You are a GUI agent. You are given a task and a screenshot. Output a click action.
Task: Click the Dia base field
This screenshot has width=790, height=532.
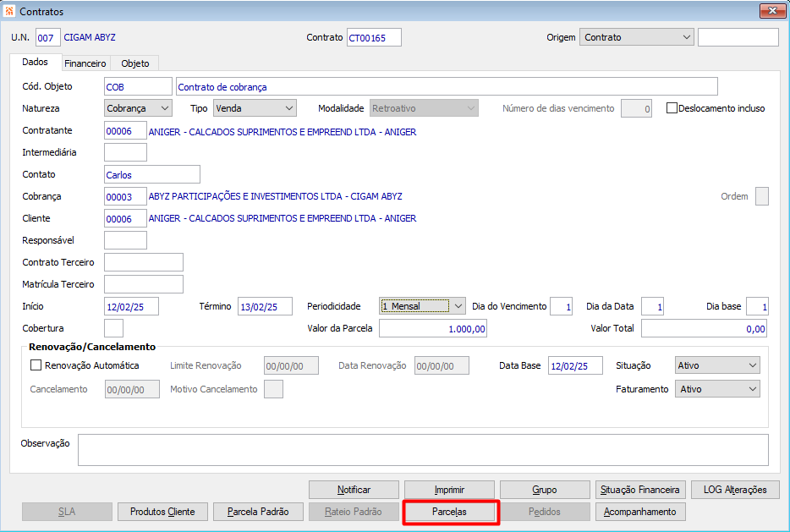(757, 306)
